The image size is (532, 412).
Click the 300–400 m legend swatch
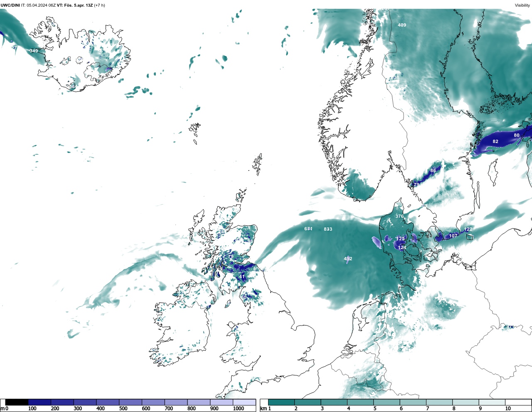pos(85,402)
